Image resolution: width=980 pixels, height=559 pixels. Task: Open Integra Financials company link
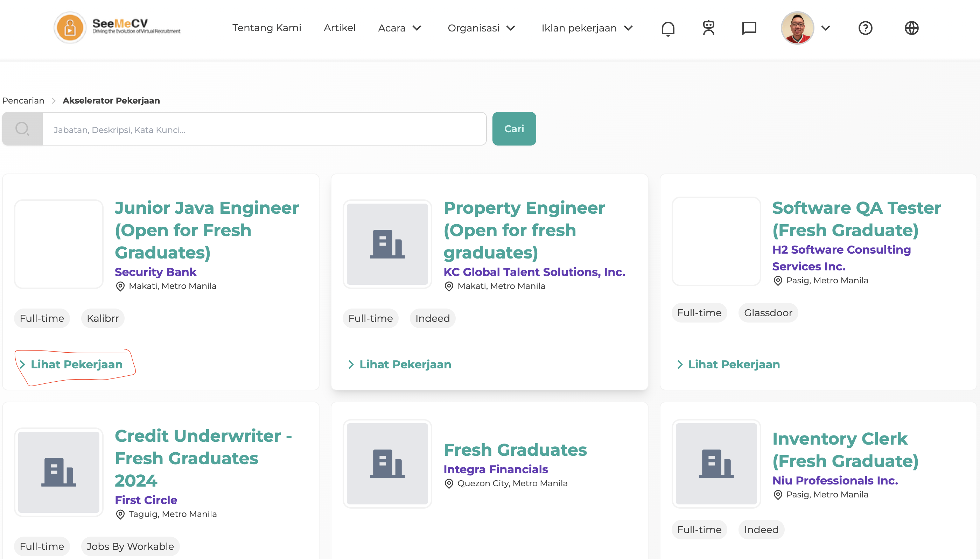[495, 469]
